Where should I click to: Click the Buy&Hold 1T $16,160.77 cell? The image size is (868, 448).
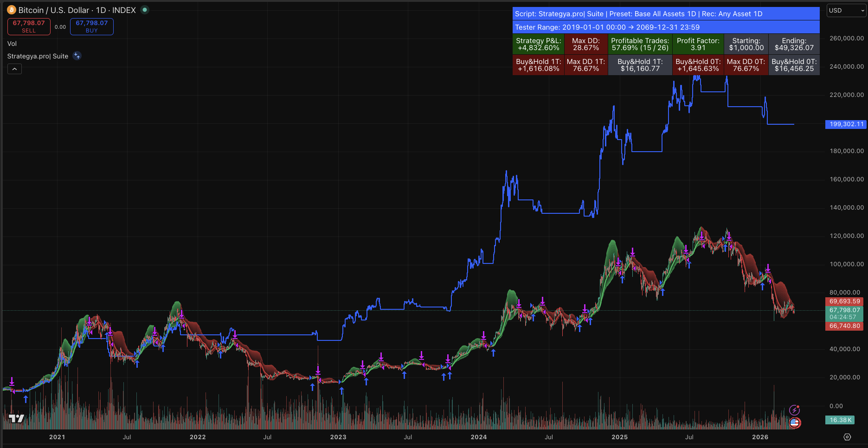640,65
